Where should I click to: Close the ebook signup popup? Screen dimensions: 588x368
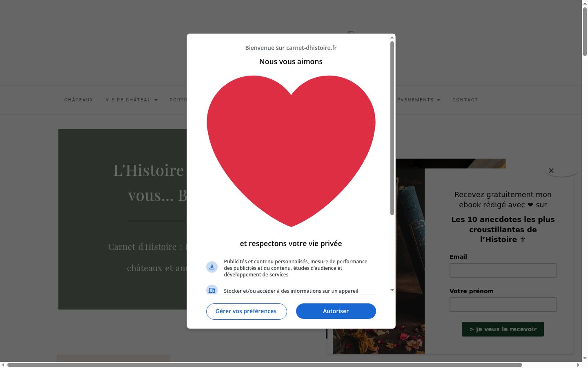(551, 171)
